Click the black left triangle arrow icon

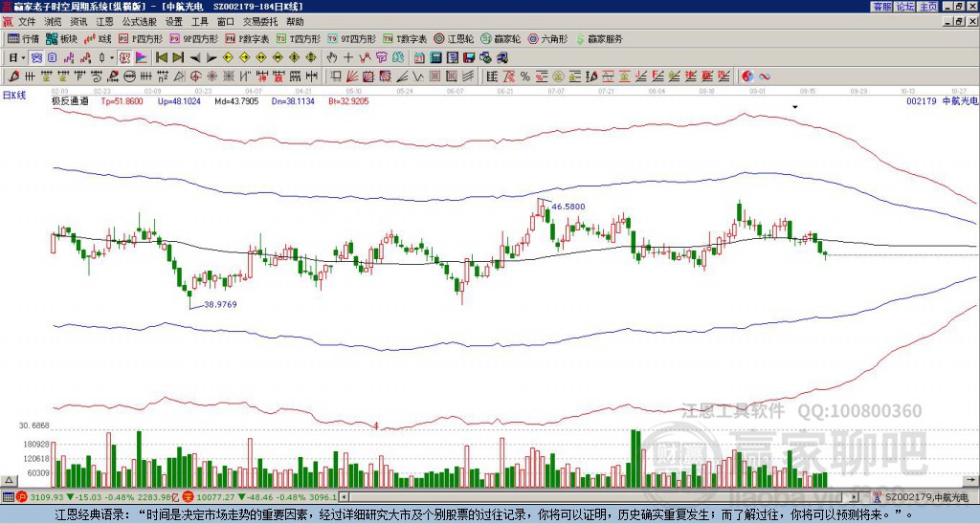[x=195, y=58]
